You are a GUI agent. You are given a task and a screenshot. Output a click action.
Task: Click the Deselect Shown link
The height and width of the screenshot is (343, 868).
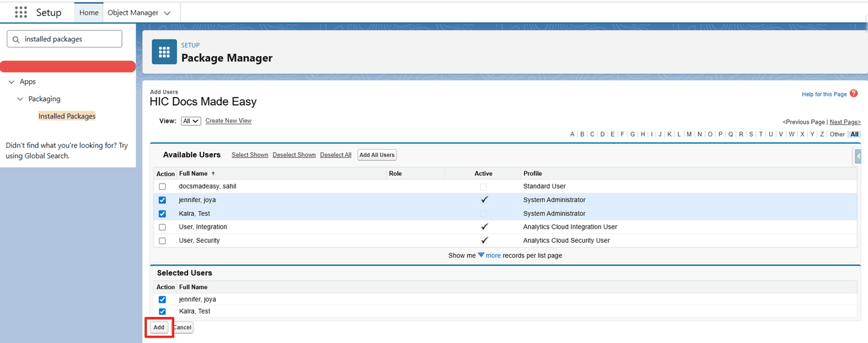tap(294, 155)
